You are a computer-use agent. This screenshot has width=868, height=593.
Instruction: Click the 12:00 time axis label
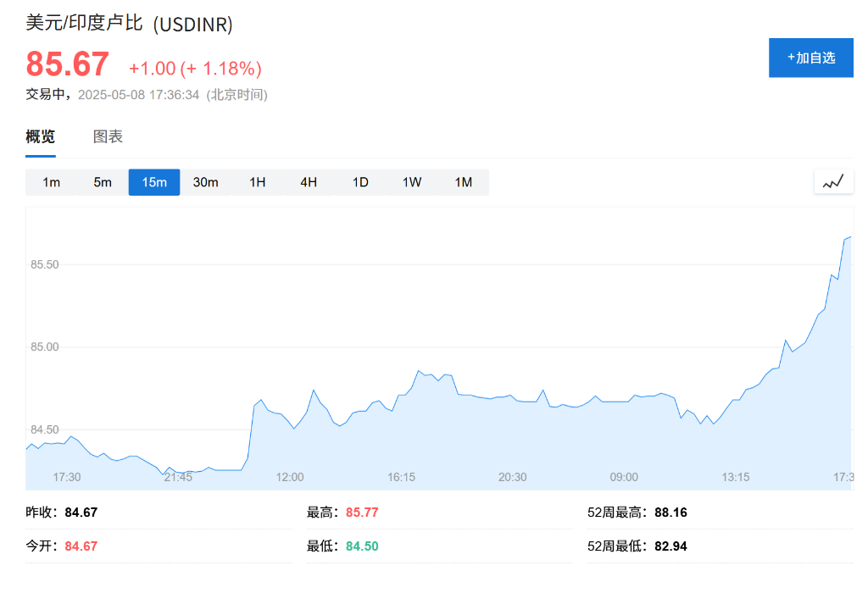(x=289, y=477)
